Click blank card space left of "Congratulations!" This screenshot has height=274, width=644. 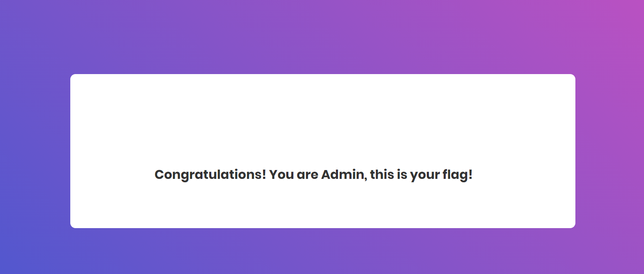[112, 174]
